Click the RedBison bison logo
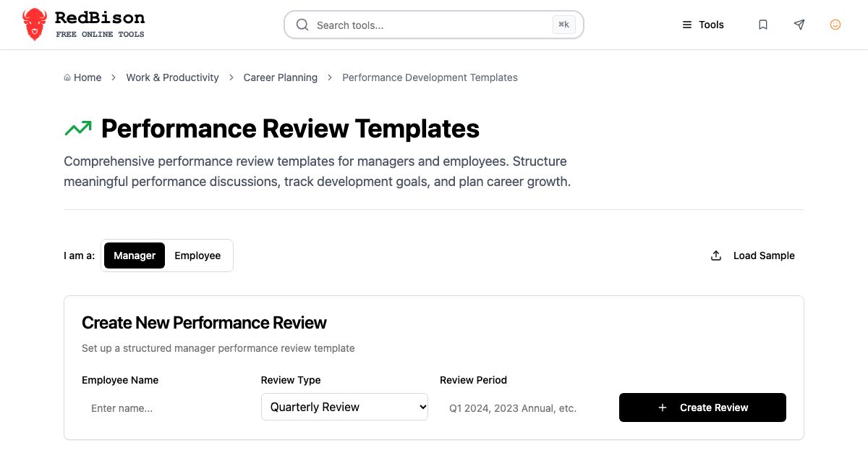868x456 pixels. (x=34, y=25)
